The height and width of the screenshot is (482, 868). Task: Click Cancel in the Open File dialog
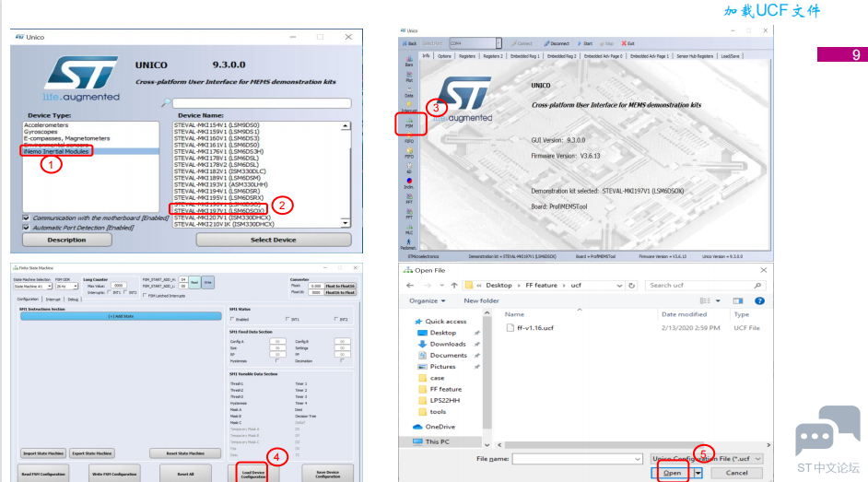pos(736,473)
